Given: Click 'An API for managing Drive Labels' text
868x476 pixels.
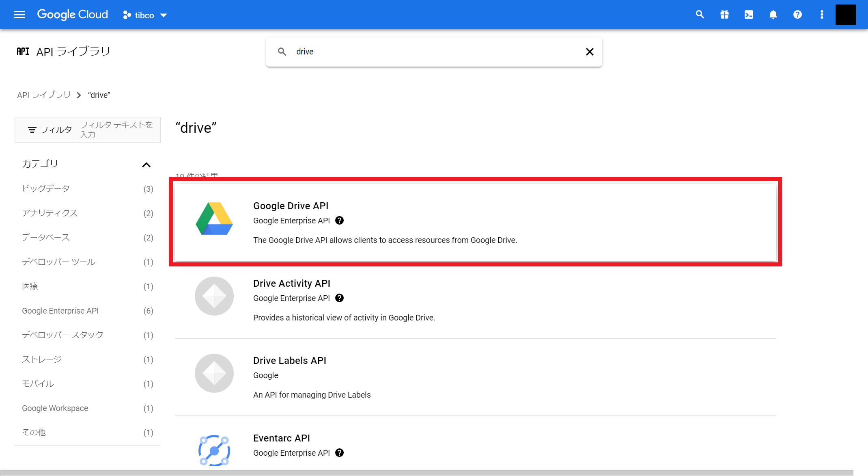Looking at the screenshot, I should [x=312, y=395].
